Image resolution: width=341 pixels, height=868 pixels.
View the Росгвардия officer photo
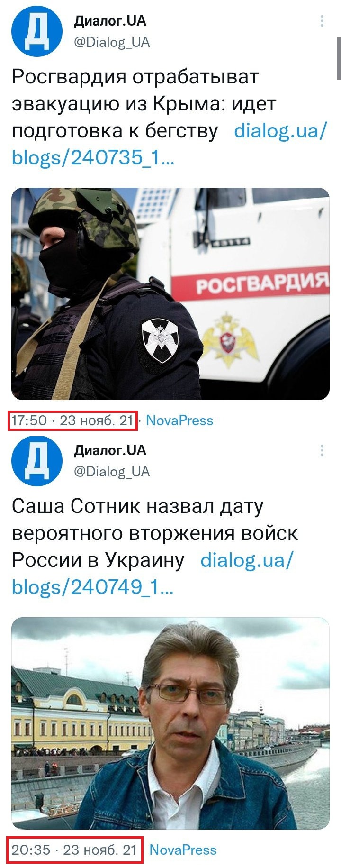click(x=170, y=293)
